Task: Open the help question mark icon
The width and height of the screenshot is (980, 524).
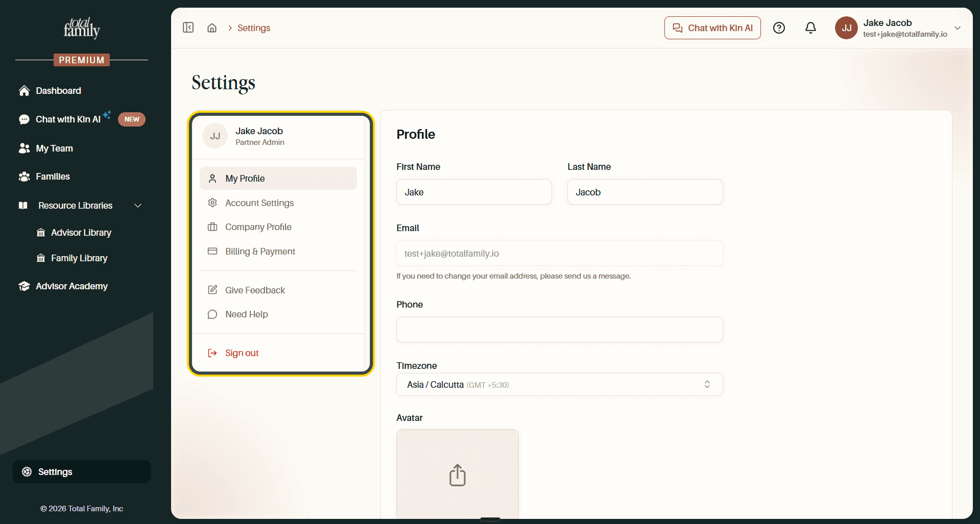Action: (x=779, y=28)
